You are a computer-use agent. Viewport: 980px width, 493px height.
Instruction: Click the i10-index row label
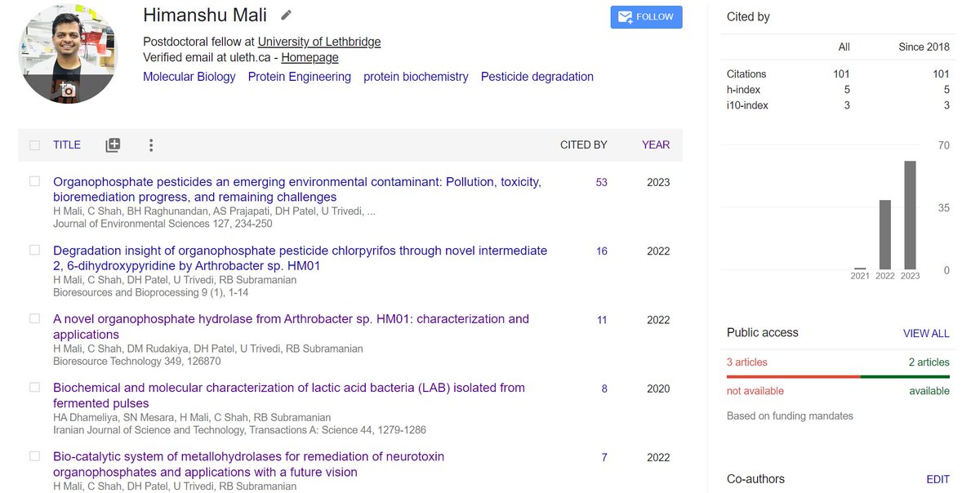tap(747, 104)
